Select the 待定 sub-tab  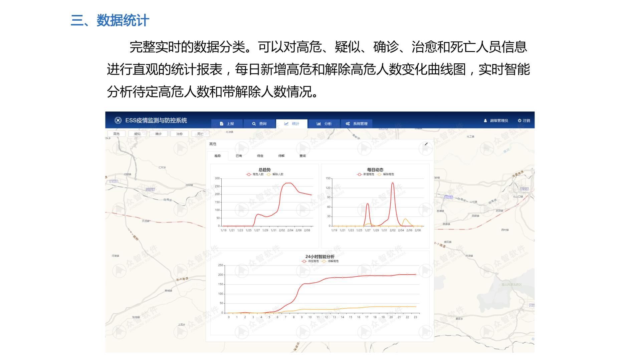coord(260,156)
